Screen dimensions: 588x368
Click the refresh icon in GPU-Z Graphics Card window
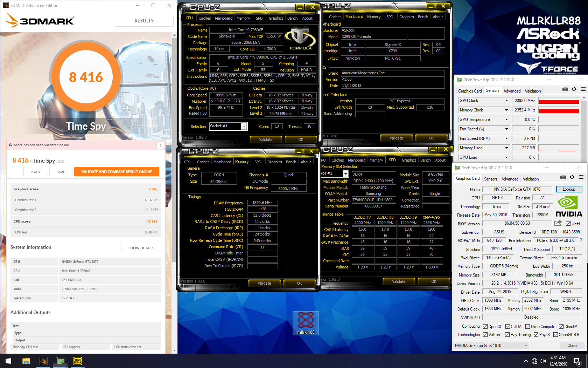click(572, 177)
